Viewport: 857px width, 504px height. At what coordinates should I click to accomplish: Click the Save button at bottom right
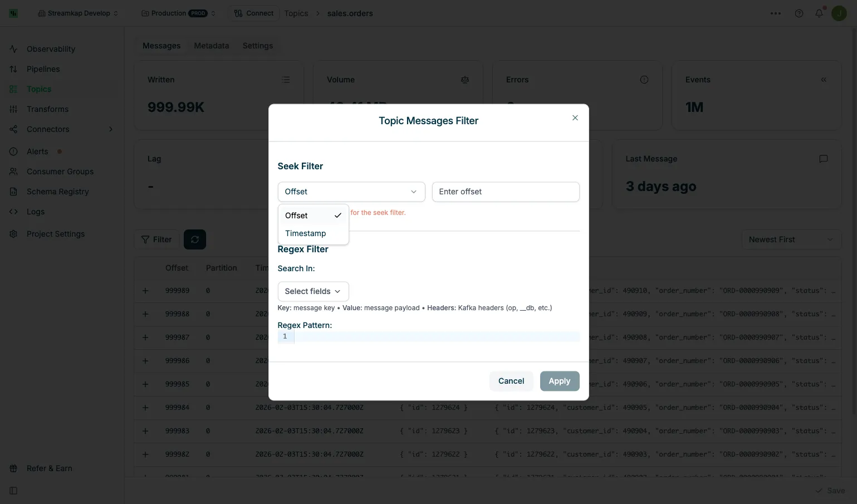click(830, 491)
